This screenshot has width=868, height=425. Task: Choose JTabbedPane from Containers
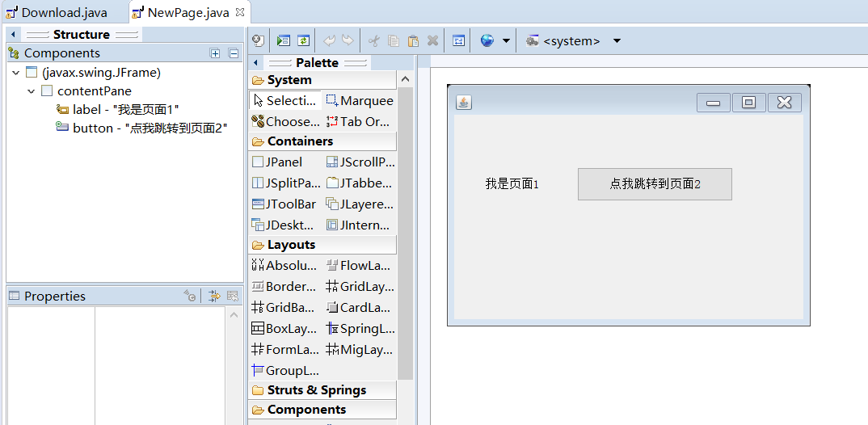pyautogui.click(x=360, y=183)
